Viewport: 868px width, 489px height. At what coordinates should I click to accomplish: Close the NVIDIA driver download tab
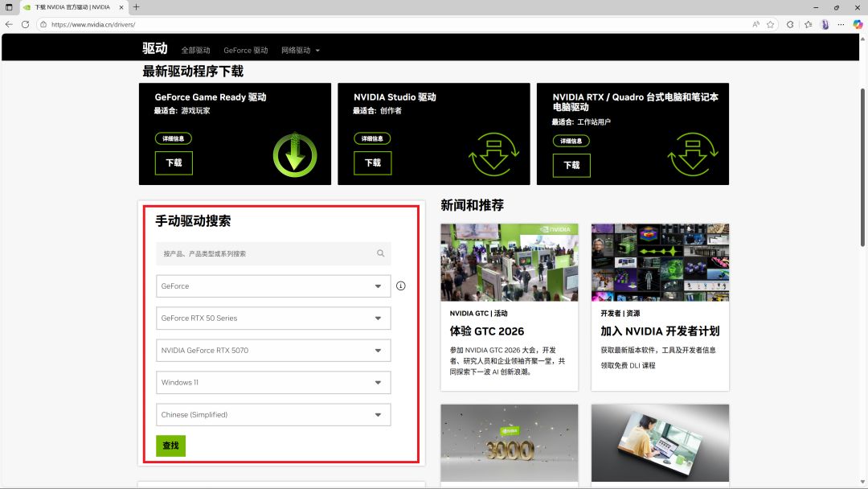[x=121, y=7]
